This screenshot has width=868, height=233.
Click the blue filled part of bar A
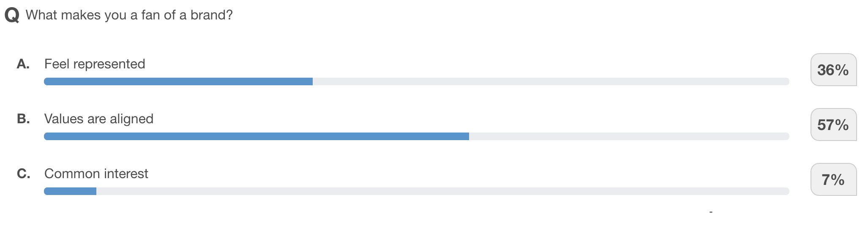pos(178,81)
